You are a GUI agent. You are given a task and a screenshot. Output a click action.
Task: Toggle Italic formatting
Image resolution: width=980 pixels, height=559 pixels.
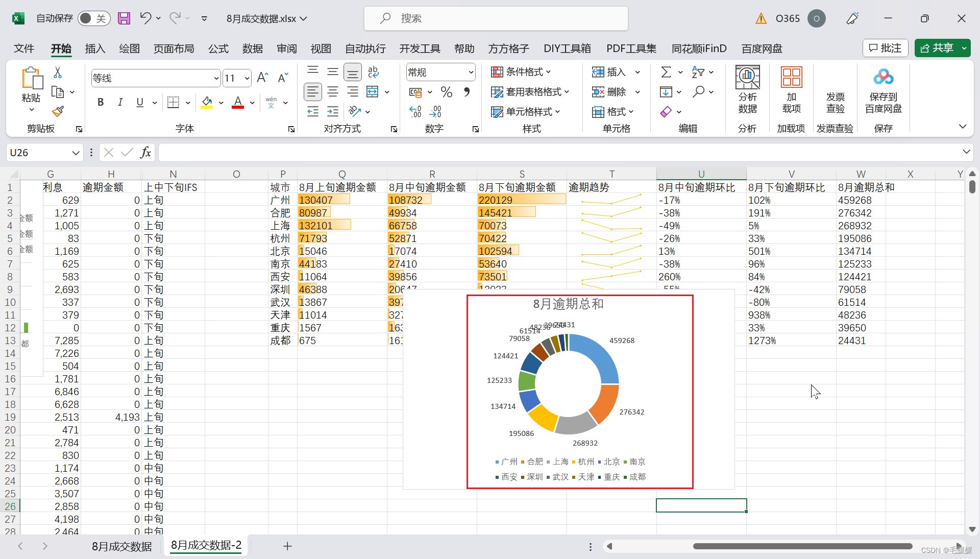tap(120, 102)
